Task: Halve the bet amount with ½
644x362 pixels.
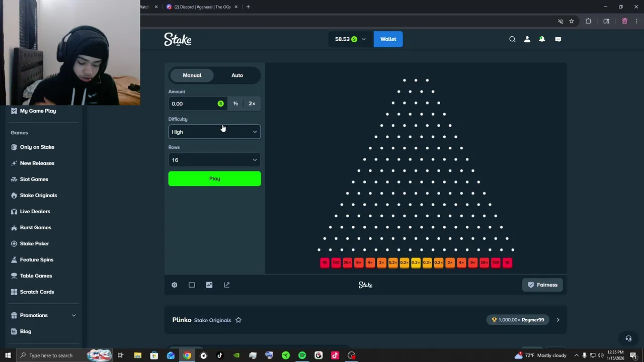Action: (235, 104)
